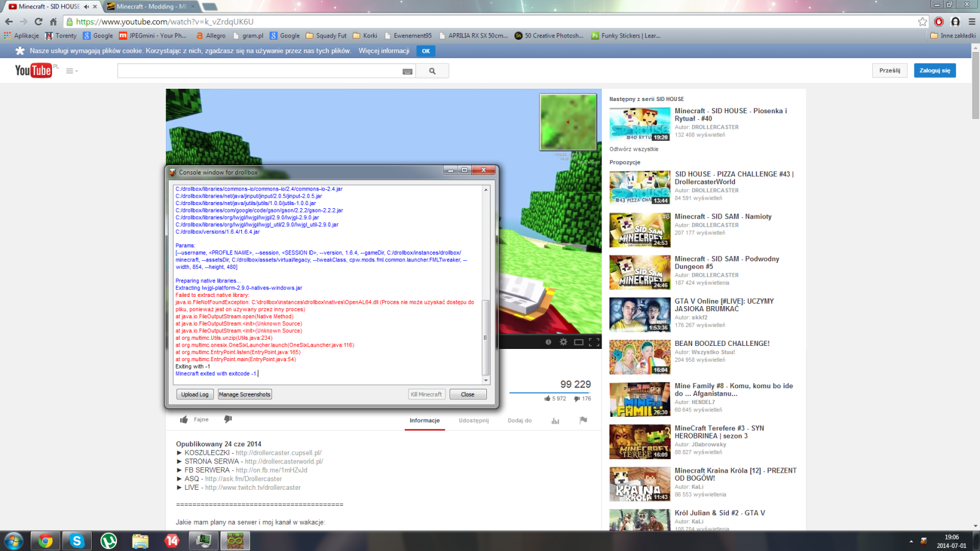Open File Explorer from the taskbar
Image resolution: width=980 pixels, height=551 pixels.
140,541
